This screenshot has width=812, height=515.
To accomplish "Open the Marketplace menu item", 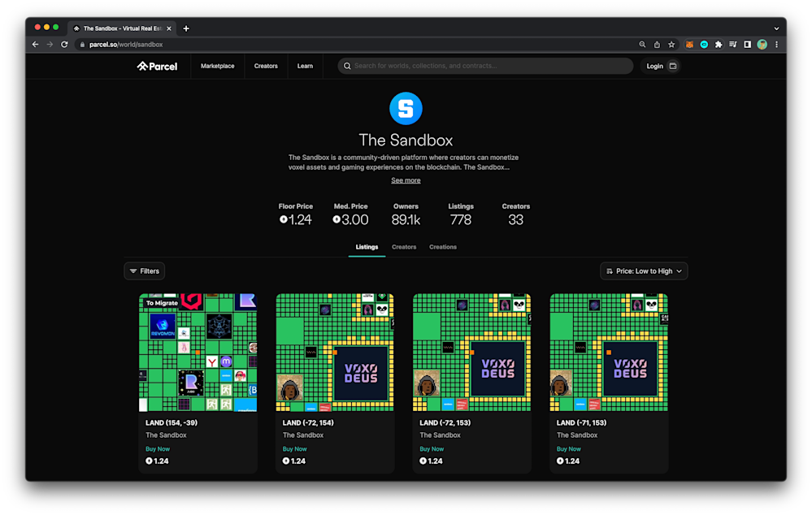I will 218,67.
